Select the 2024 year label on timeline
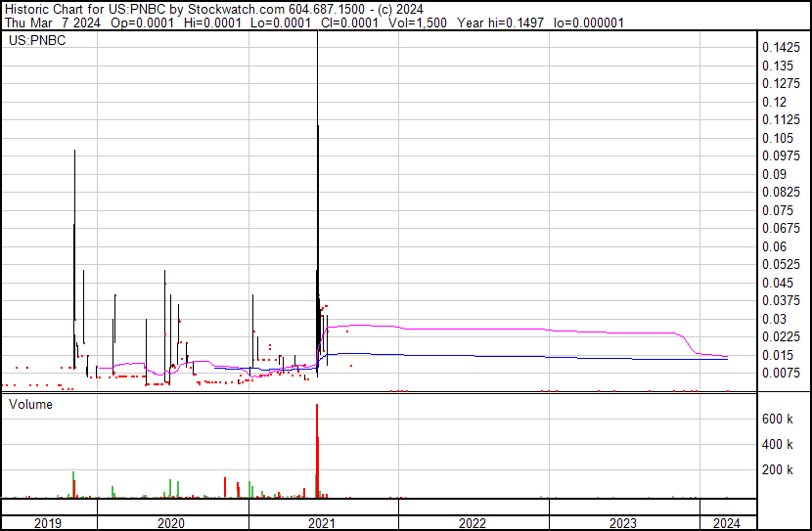This screenshot has height=531, width=812. click(x=726, y=523)
